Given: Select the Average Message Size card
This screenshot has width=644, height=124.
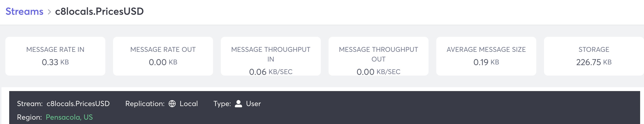Looking at the screenshot, I should tap(486, 56).
